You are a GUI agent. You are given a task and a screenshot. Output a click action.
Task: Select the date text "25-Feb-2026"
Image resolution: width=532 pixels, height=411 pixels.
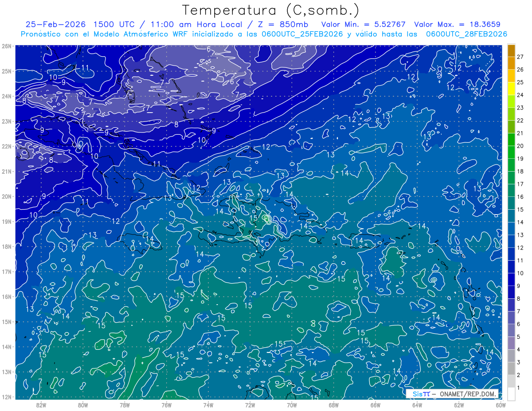(x=55, y=24)
